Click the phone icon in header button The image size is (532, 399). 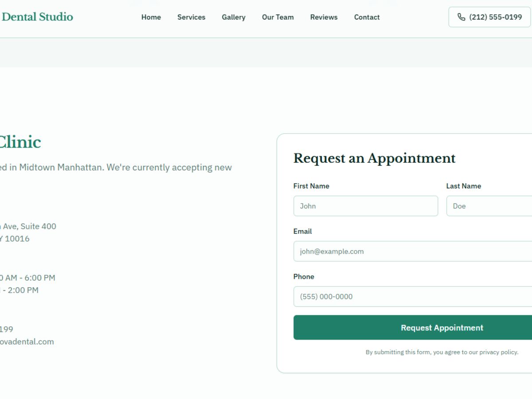(x=462, y=17)
